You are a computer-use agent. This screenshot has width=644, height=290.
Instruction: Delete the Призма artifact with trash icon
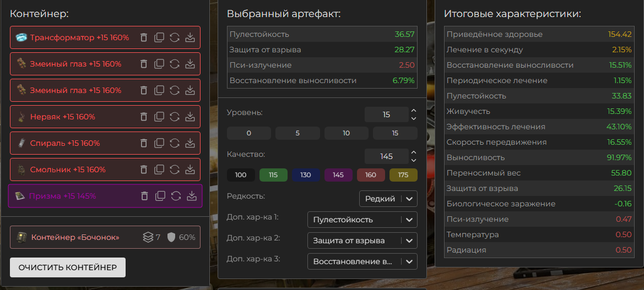[144, 196]
